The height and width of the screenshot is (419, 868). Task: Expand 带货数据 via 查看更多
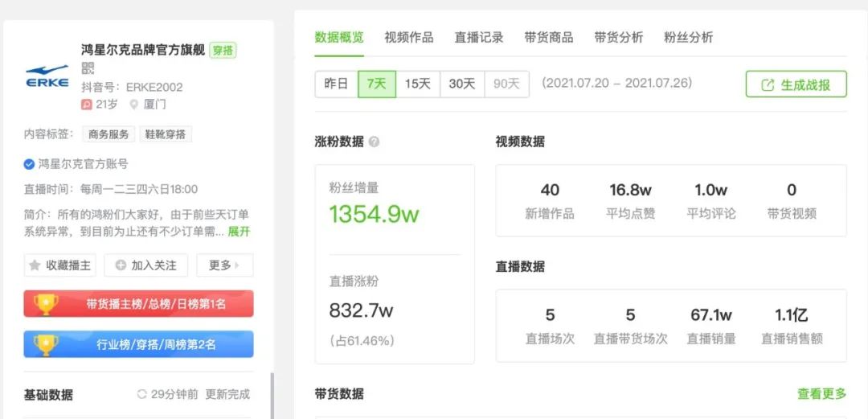point(821,393)
